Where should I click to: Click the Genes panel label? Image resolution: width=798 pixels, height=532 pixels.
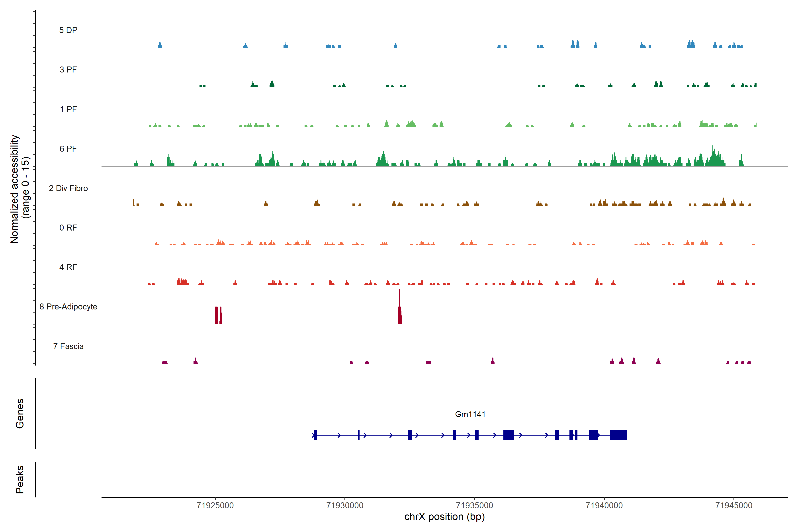(20, 414)
